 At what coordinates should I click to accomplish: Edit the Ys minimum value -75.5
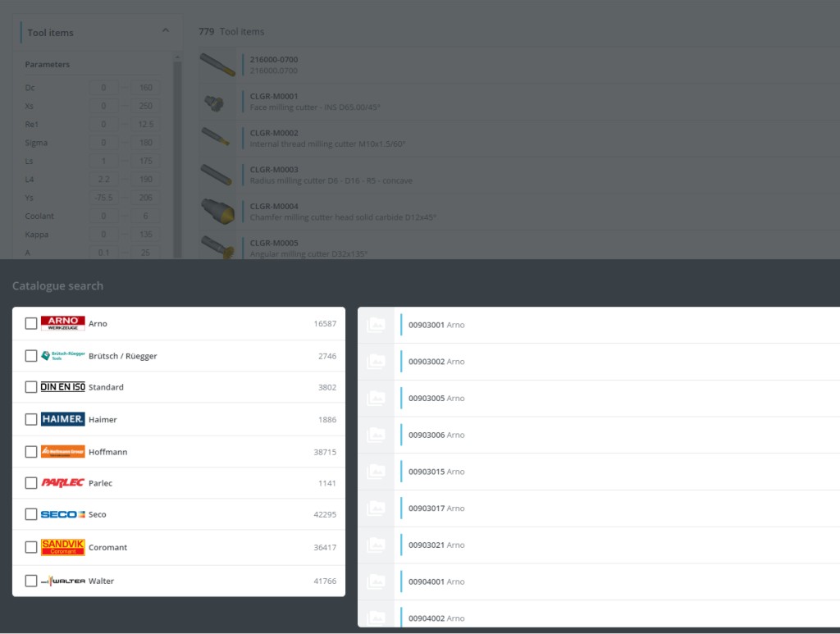pyautogui.click(x=103, y=198)
